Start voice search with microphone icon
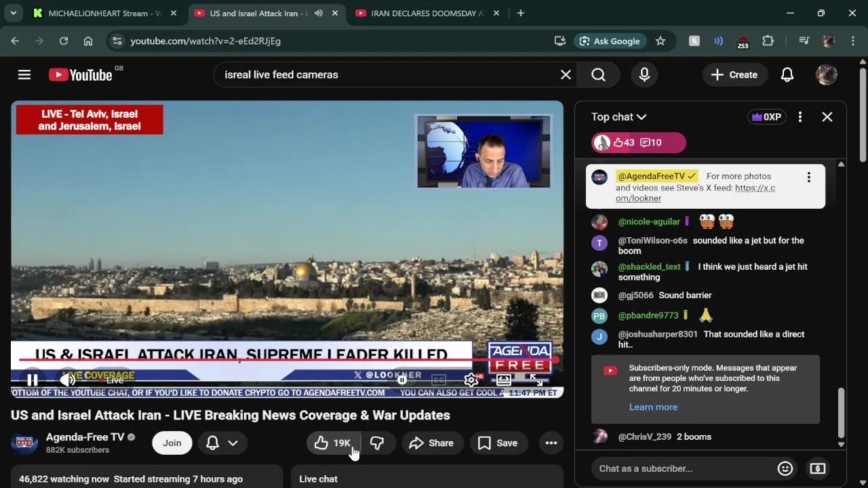868x488 pixels. tap(644, 75)
